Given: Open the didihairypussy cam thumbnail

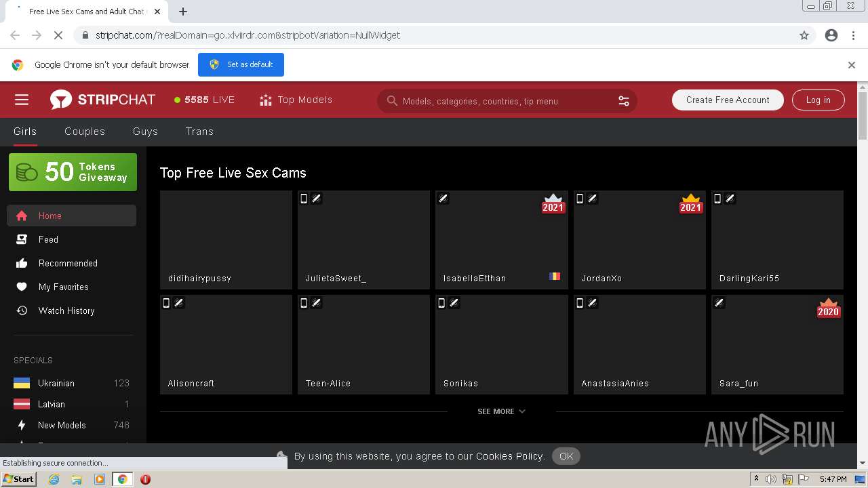Looking at the screenshot, I should tap(226, 240).
